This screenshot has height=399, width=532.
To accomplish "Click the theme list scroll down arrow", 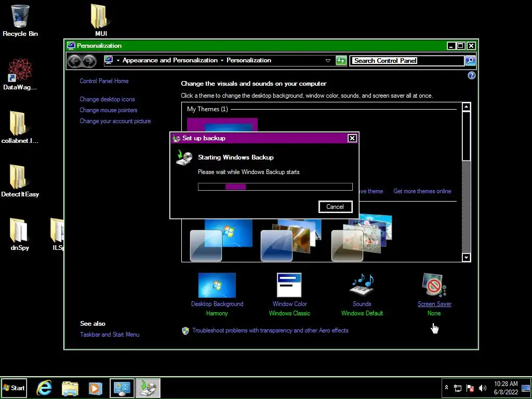I will (466, 258).
